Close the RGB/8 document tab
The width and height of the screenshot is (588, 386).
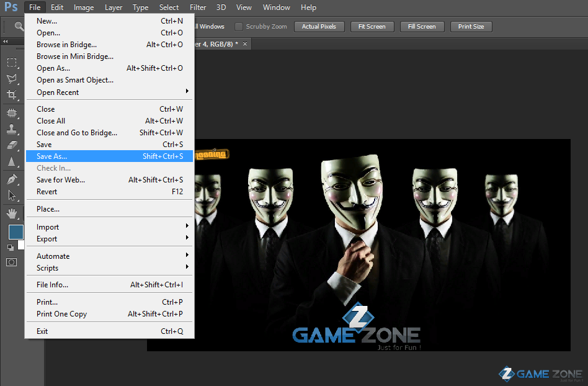click(245, 44)
